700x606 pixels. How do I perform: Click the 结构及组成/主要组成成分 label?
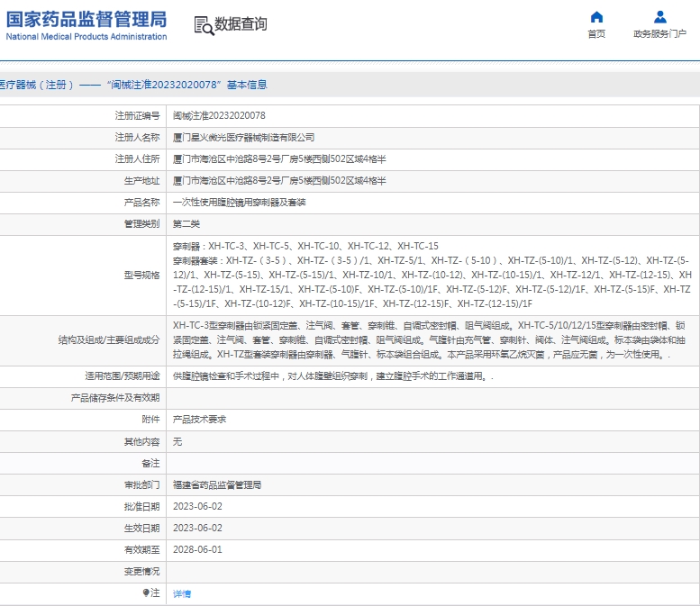point(109,340)
